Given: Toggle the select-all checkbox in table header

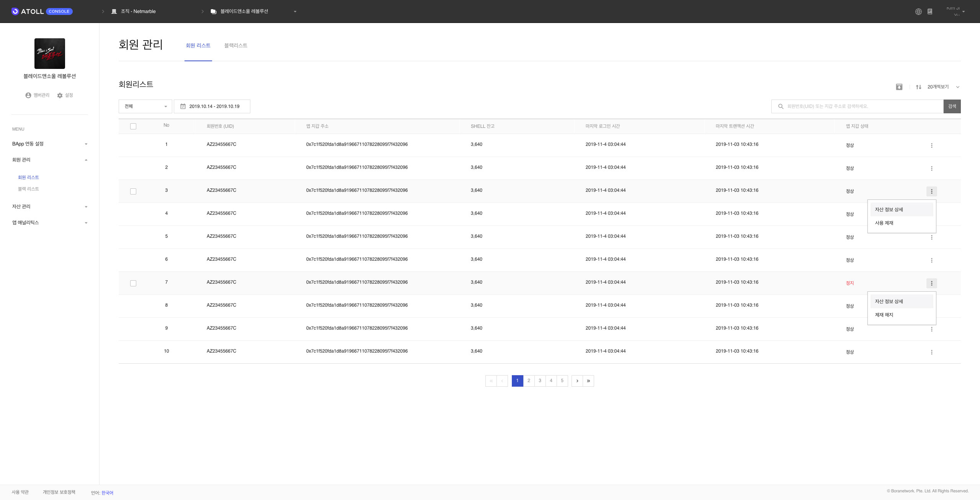Looking at the screenshot, I should click(x=133, y=126).
